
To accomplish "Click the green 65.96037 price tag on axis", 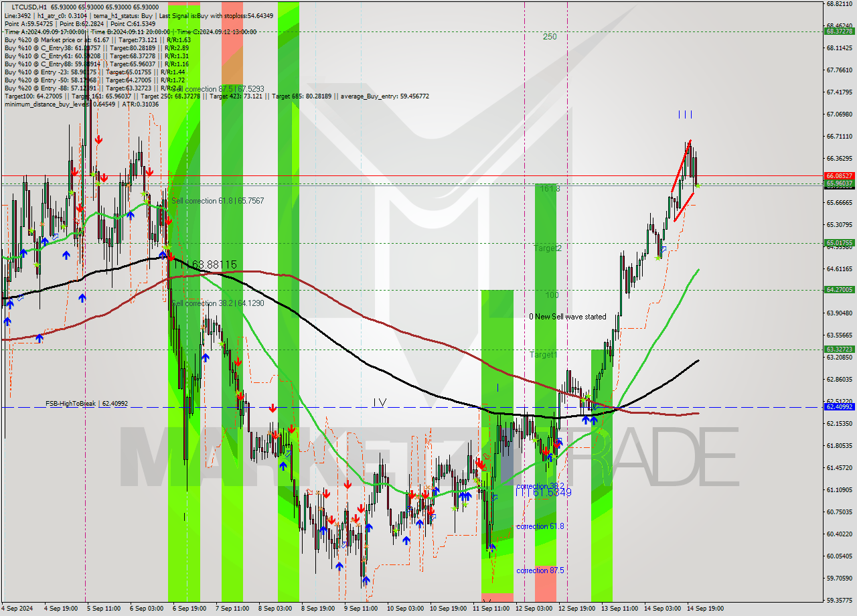I will [840, 183].
